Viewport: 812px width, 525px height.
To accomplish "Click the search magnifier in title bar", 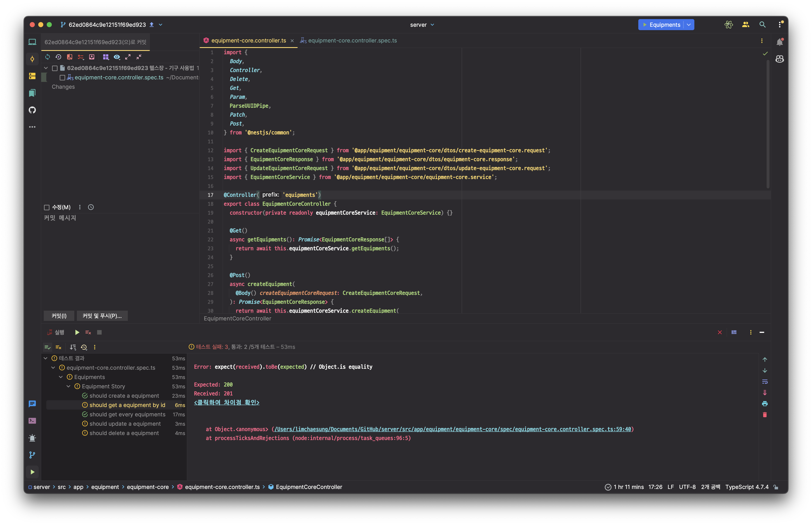I will coord(763,25).
